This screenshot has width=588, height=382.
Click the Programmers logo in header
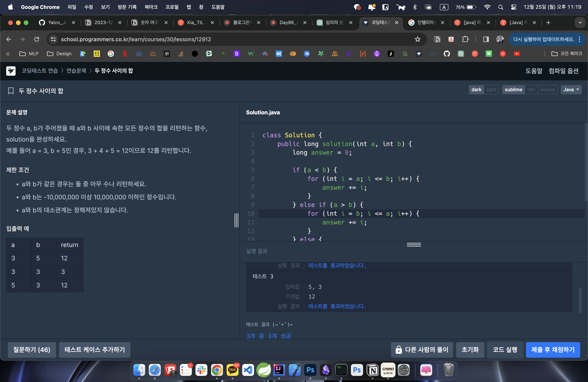(x=11, y=71)
